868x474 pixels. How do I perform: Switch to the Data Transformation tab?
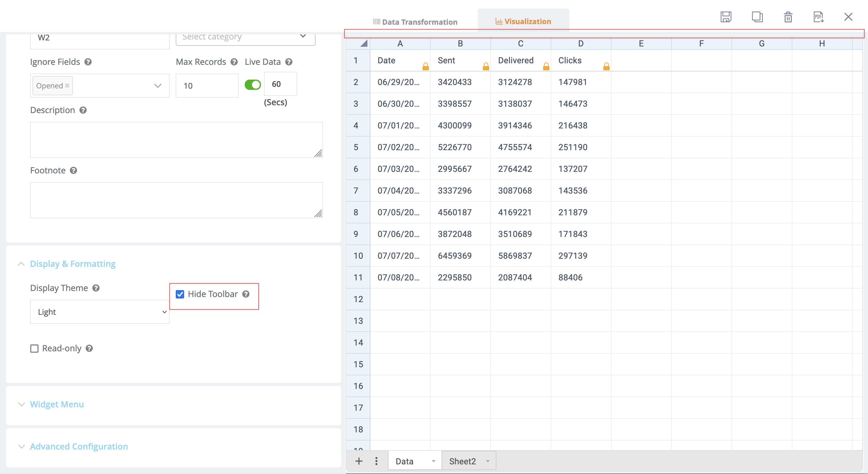(415, 22)
